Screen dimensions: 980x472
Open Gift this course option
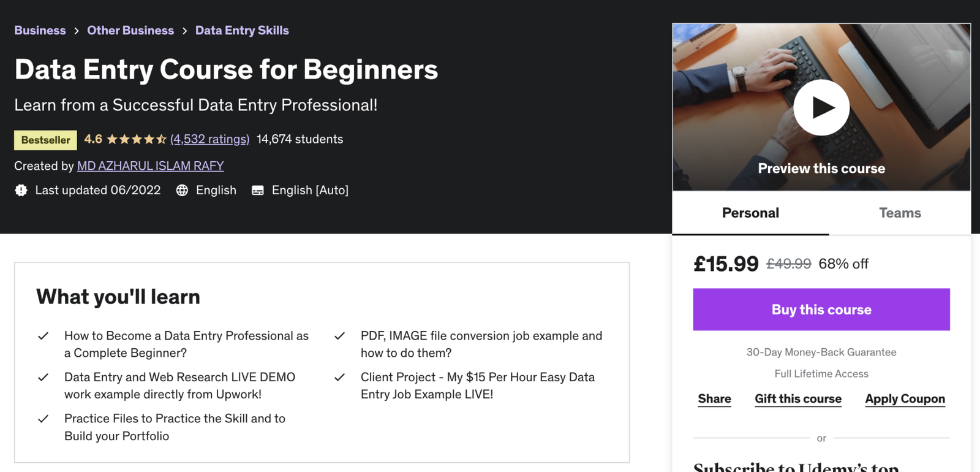pos(797,398)
